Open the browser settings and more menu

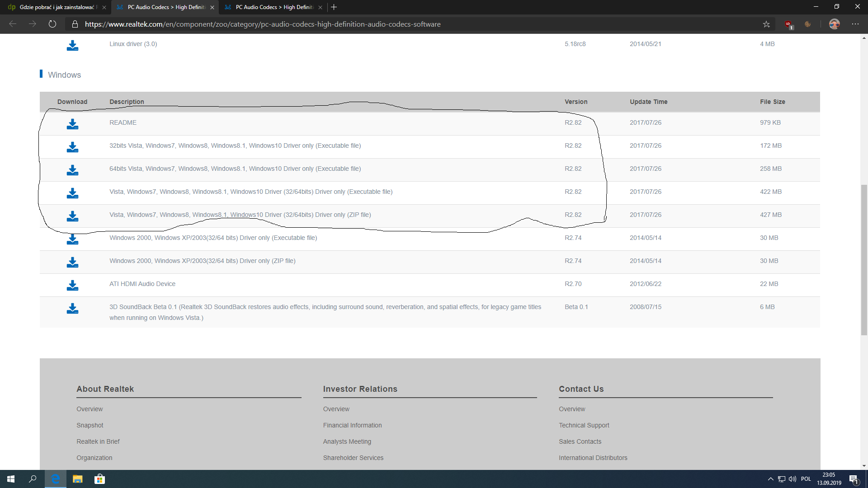[855, 24]
